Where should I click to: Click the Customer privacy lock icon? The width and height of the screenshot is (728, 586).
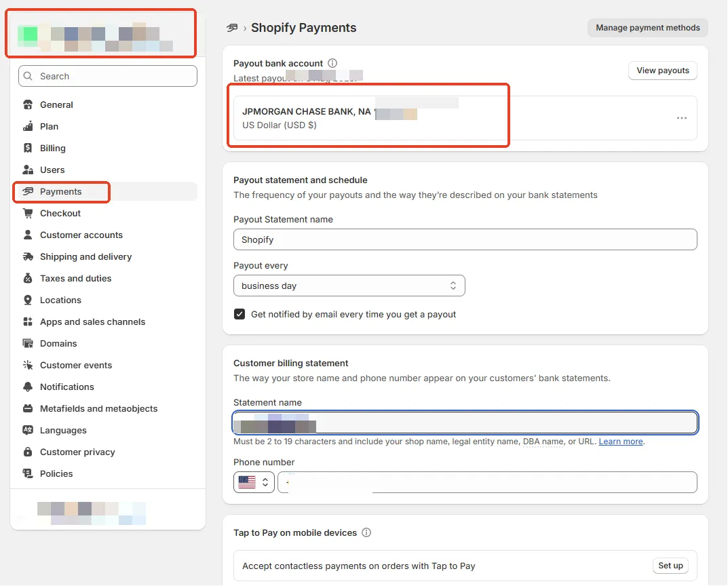point(28,452)
